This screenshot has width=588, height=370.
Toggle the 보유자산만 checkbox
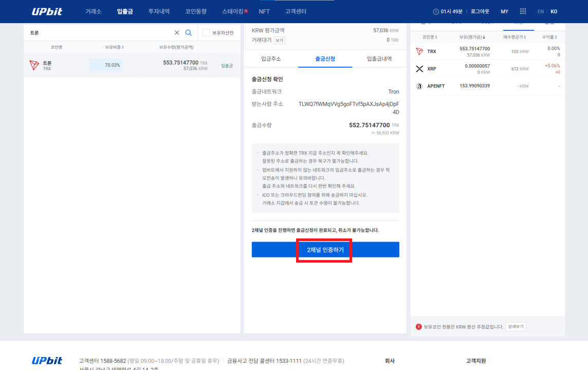pyautogui.click(x=206, y=32)
